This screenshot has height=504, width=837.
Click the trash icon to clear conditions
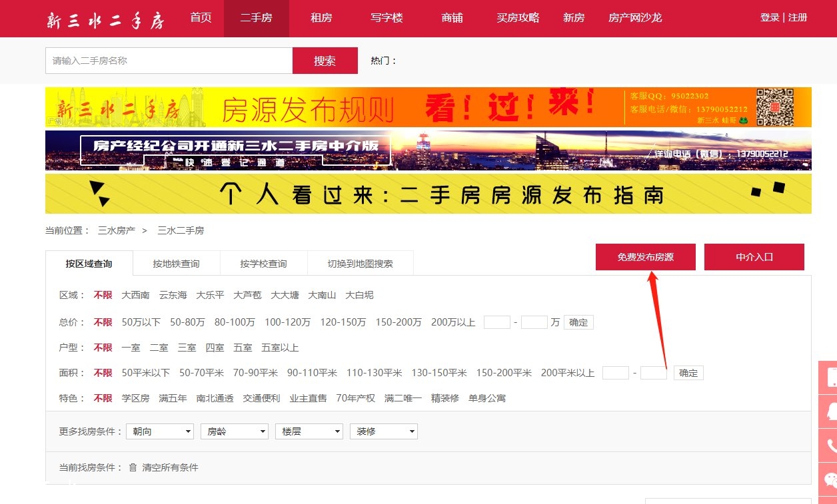coord(133,467)
